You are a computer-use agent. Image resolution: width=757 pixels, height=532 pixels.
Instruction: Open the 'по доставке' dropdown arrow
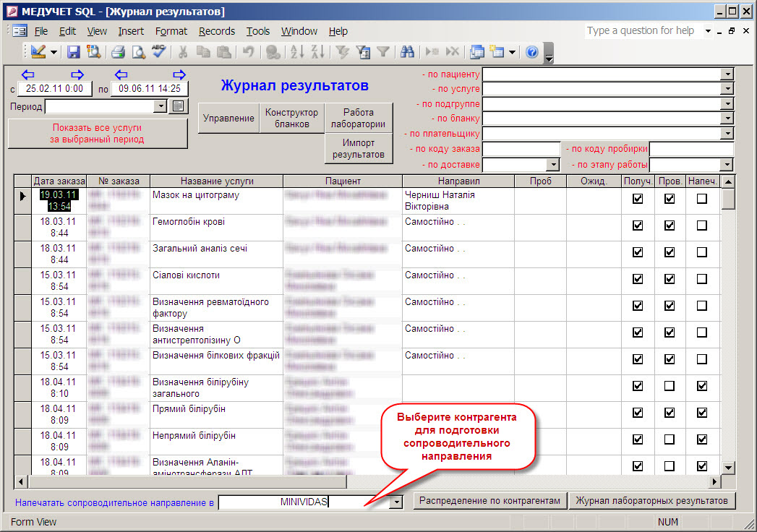click(553, 165)
